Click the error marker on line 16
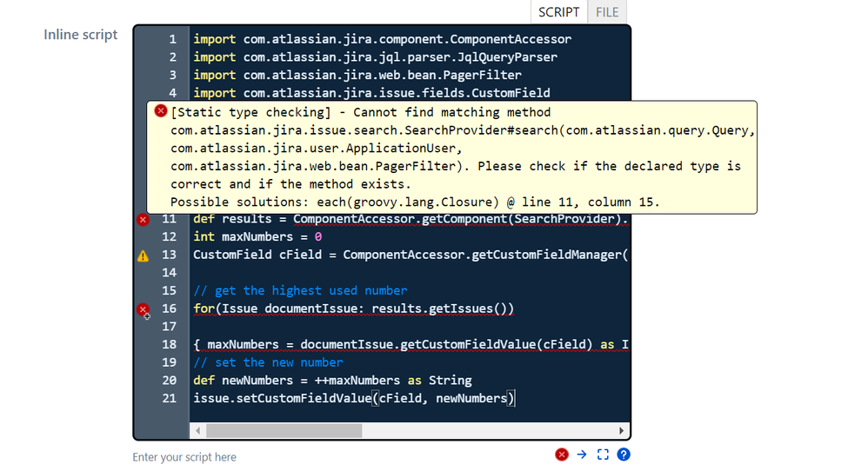This screenshot has width=868, height=471. click(143, 309)
